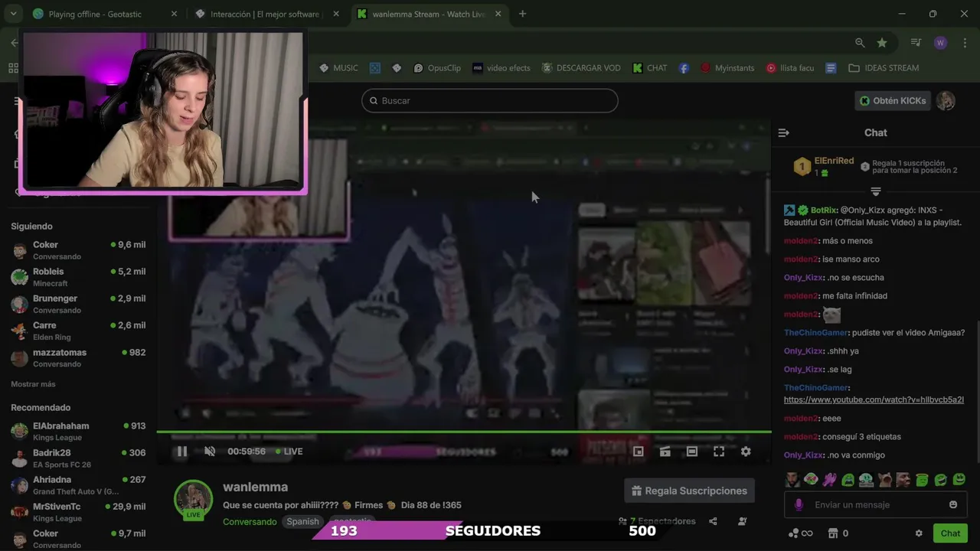980x551 pixels.
Task: Open MrStivenTc recommended channel
Action: point(78,512)
